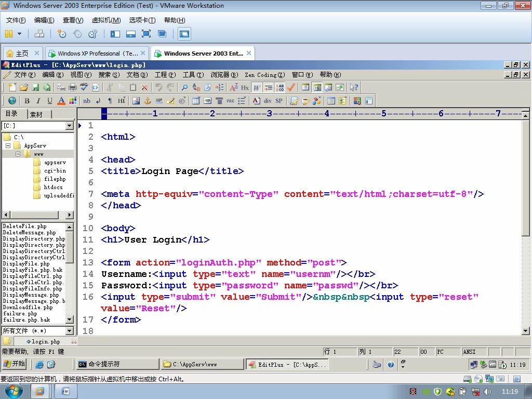
Task: Click the editor vertical scrollbar down arrow
Action: tap(526, 331)
